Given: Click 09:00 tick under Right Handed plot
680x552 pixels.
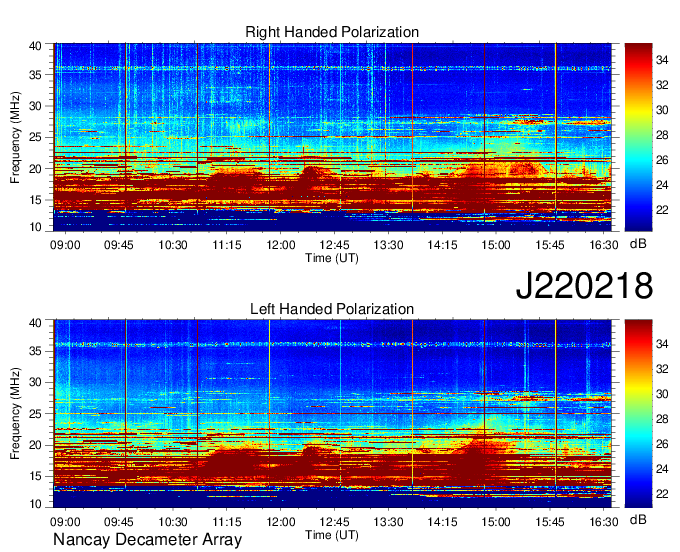Looking at the screenshot, I should pyautogui.click(x=65, y=245).
